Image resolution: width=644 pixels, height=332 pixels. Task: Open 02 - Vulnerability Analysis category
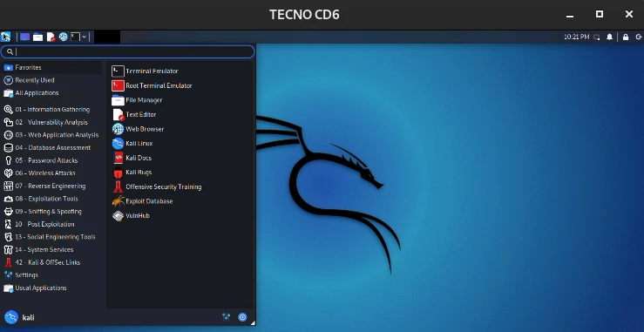51,122
